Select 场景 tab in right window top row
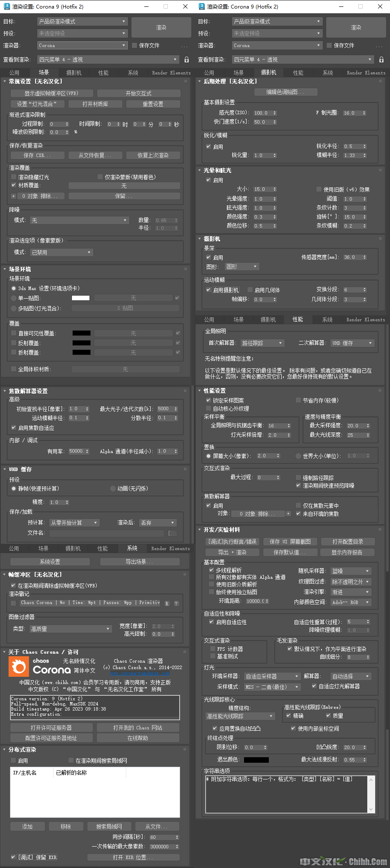 coord(238,73)
